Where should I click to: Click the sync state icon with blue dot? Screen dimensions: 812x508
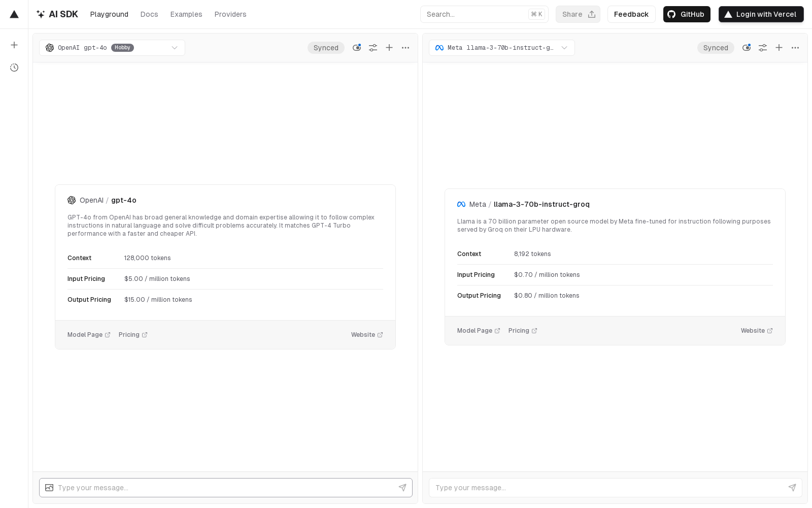click(357, 47)
